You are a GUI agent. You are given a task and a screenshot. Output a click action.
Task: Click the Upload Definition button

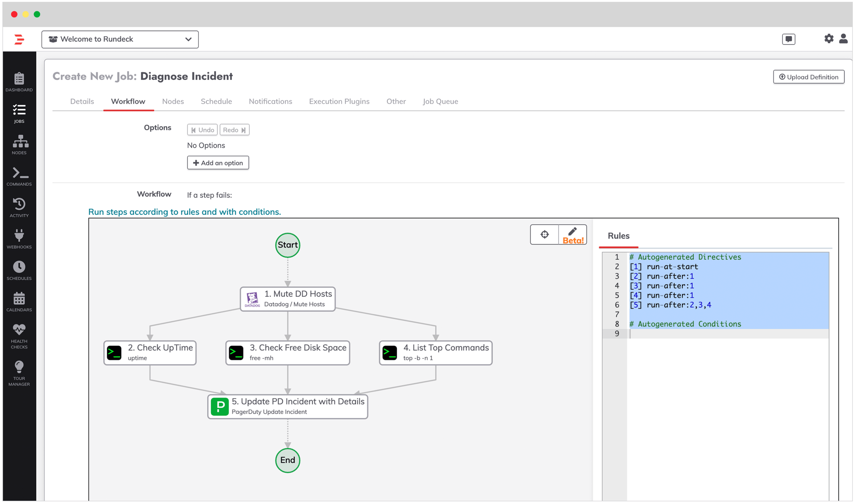(x=808, y=77)
